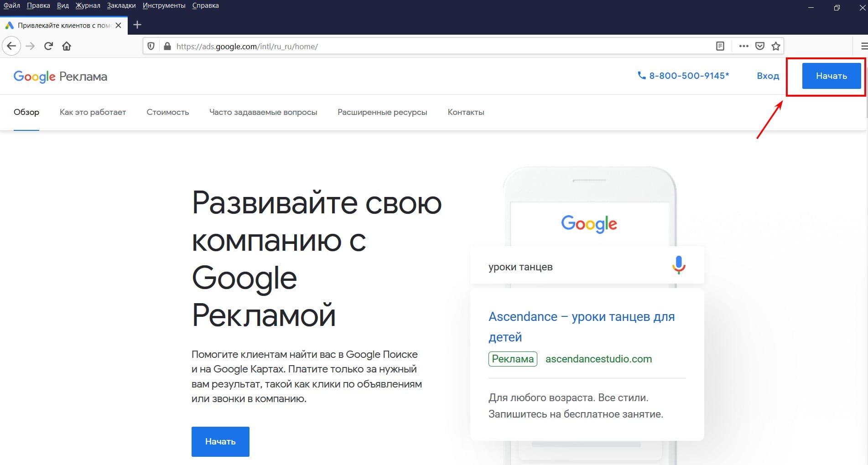Viewport: 868px width, 465px height.
Task: Switch to the Стоимость tab
Action: pyautogui.click(x=167, y=112)
